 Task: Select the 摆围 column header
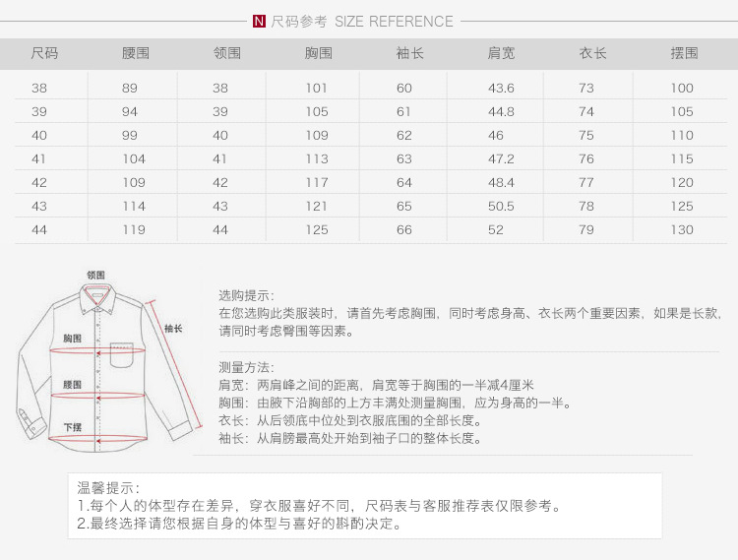tap(684, 53)
